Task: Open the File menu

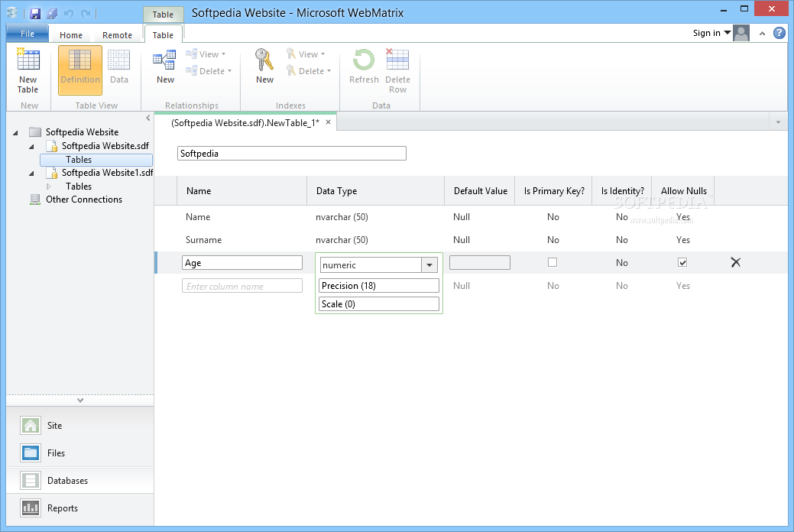Action: click(x=28, y=34)
